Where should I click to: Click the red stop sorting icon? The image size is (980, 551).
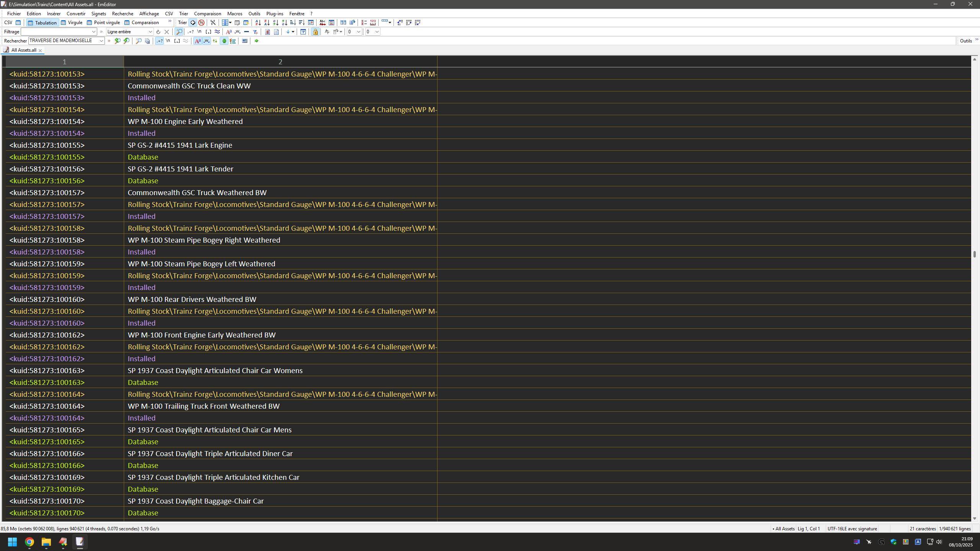(x=201, y=23)
